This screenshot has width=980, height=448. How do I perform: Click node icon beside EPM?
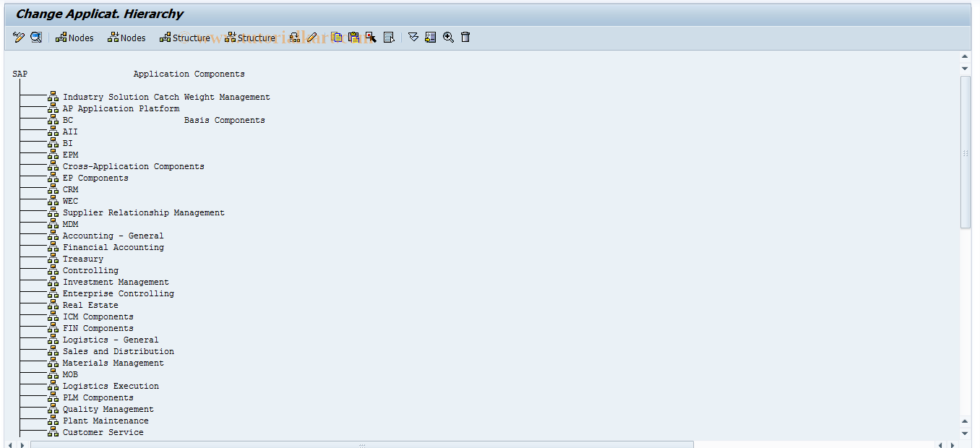pyautogui.click(x=53, y=155)
